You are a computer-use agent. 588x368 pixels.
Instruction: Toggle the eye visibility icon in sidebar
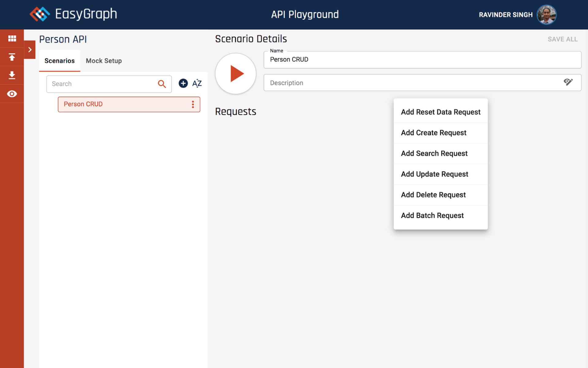click(12, 94)
